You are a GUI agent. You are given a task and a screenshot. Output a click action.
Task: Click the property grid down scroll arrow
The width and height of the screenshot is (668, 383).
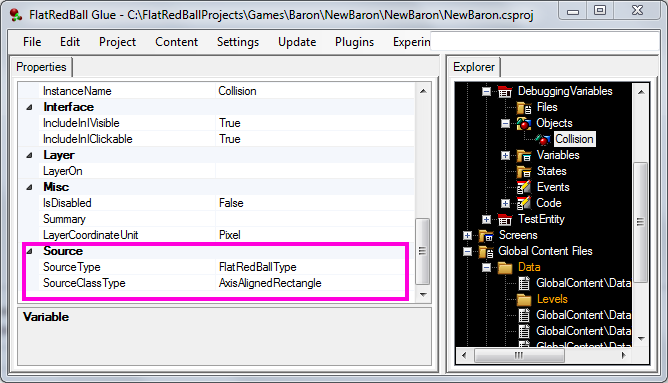pos(423,294)
